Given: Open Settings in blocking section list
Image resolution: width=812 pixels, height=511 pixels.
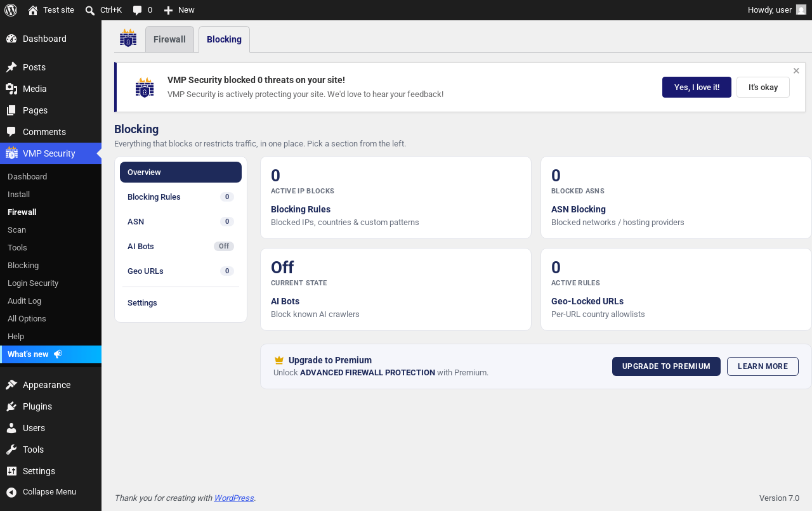Looking at the screenshot, I should (181, 303).
